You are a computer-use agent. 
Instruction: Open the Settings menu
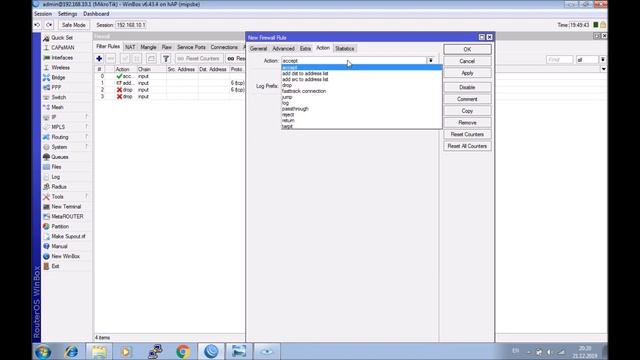click(x=67, y=14)
